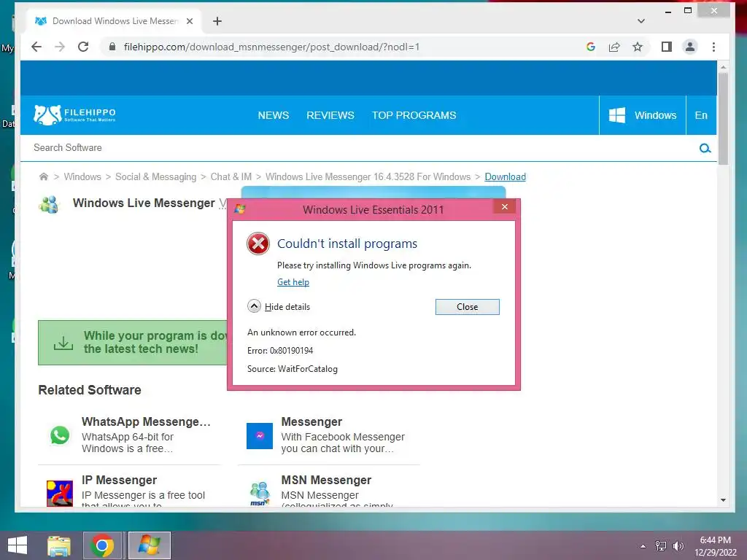Open TOP PROGRAMS menu item
The image size is (747, 560).
[414, 115]
